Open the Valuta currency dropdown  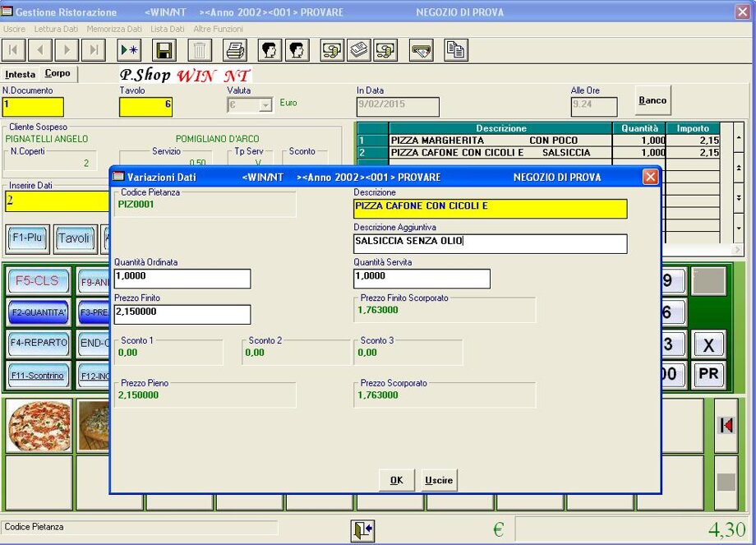[x=265, y=105]
